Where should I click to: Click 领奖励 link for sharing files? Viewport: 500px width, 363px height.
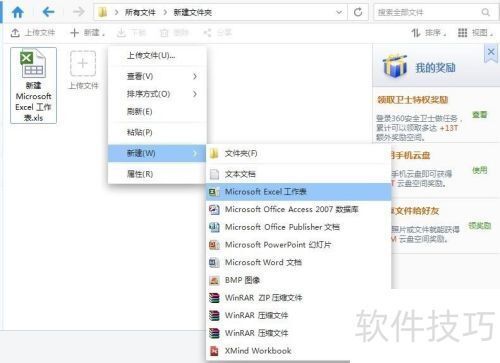[x=480, y=226]
